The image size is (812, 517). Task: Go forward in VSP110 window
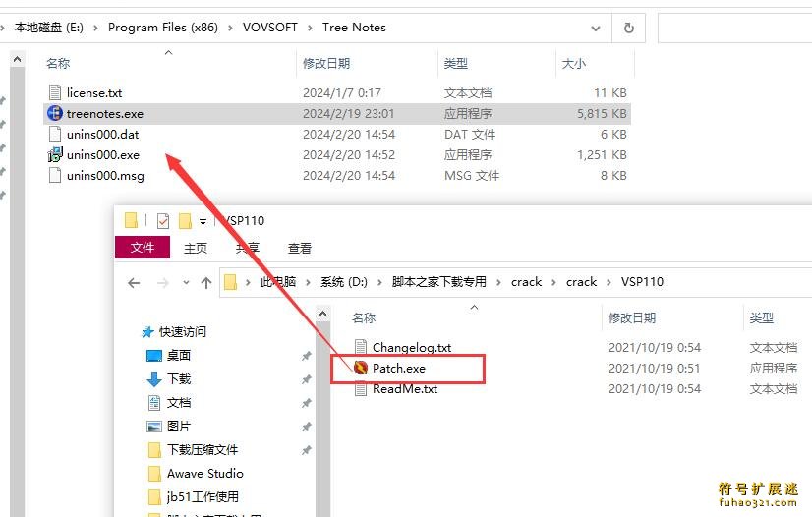[162, 282]
